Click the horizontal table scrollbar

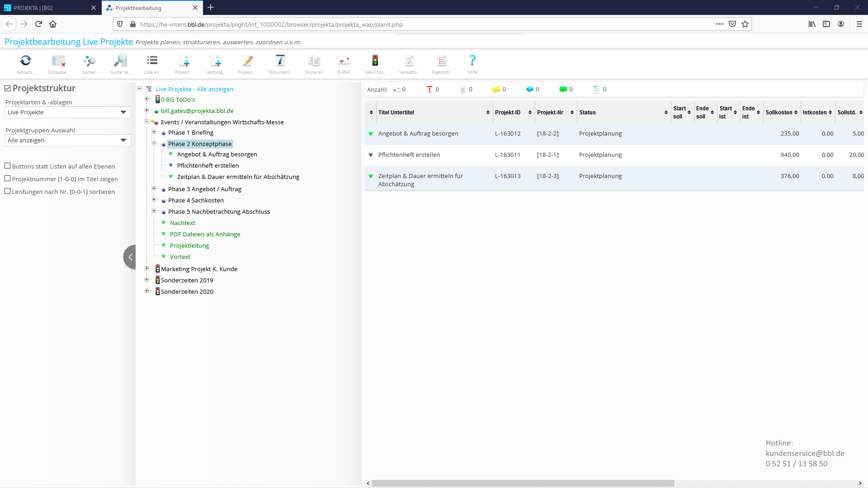point(523,483)
